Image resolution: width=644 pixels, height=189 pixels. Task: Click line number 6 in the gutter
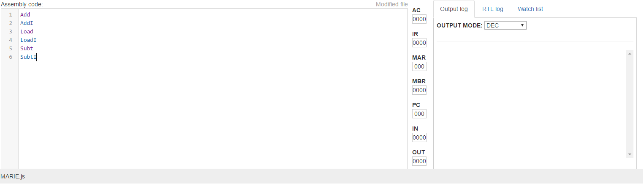coord(10,57)
